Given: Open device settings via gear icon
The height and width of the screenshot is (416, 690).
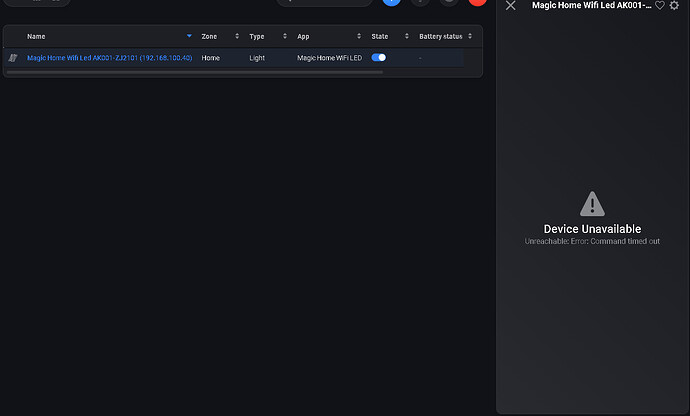Looking at the screenshot, I should pyautogui.click(x=674, y=5).
